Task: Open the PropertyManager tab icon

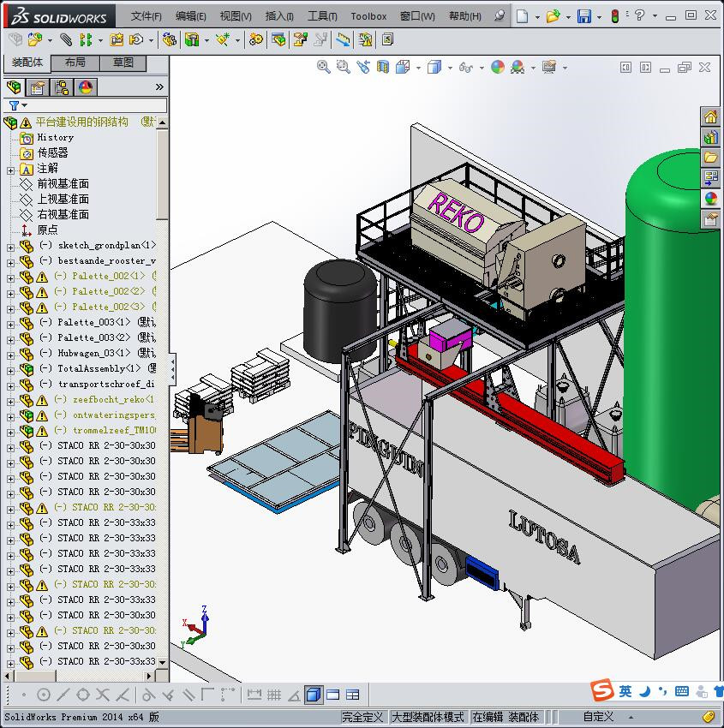Action: coord(38,87)
